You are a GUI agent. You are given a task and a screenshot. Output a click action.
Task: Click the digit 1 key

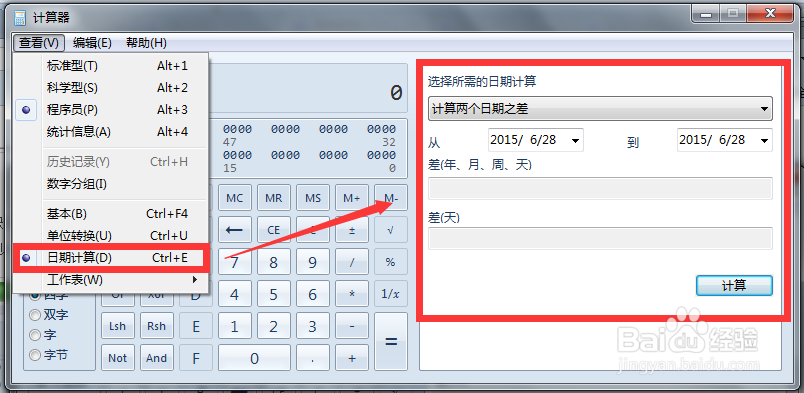click(234, 326)
